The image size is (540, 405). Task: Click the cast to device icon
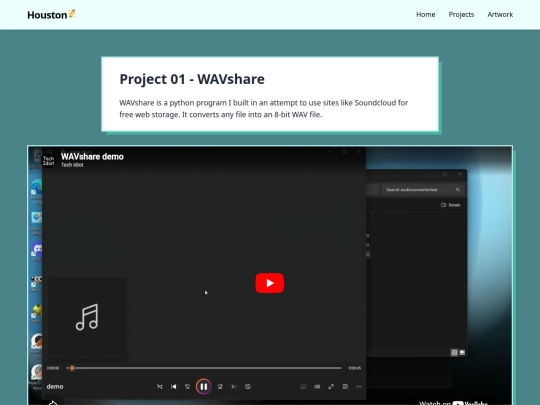pyautogui.click(x=303, y=386)
